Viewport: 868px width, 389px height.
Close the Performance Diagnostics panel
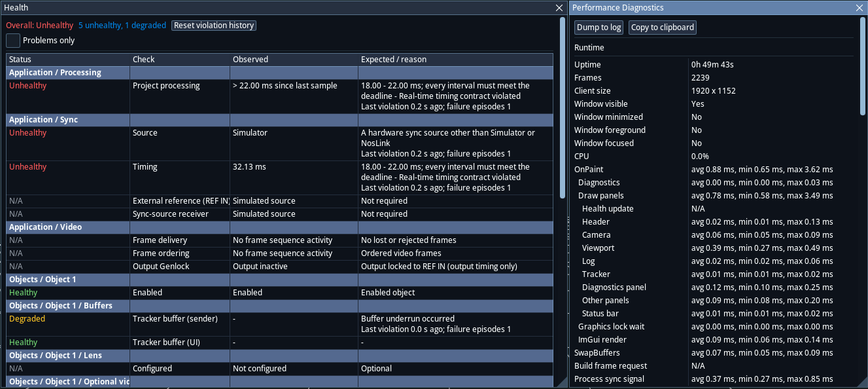click(x=859, y=8)
